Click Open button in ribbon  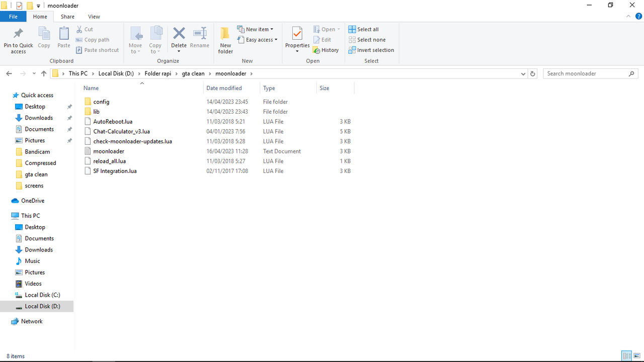coord(327,29)
